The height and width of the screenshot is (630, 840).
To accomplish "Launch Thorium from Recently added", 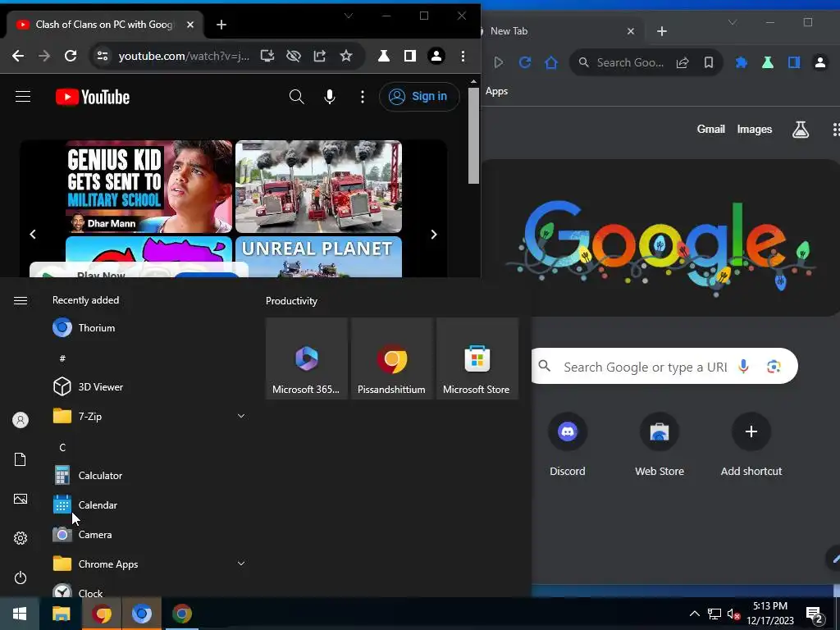I will [149, 327].
